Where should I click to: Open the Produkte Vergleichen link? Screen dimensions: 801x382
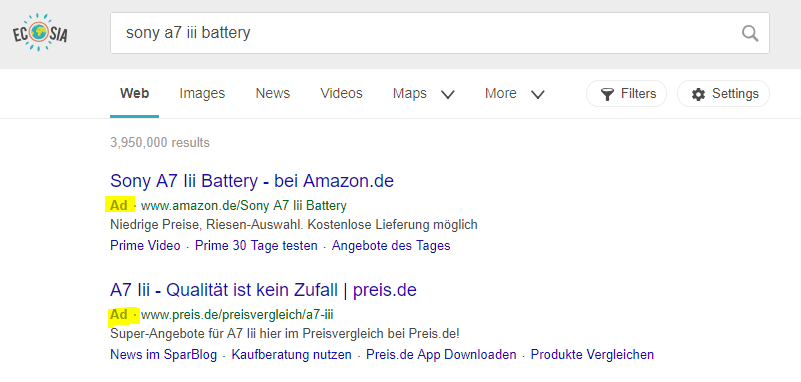click(593, 354)
